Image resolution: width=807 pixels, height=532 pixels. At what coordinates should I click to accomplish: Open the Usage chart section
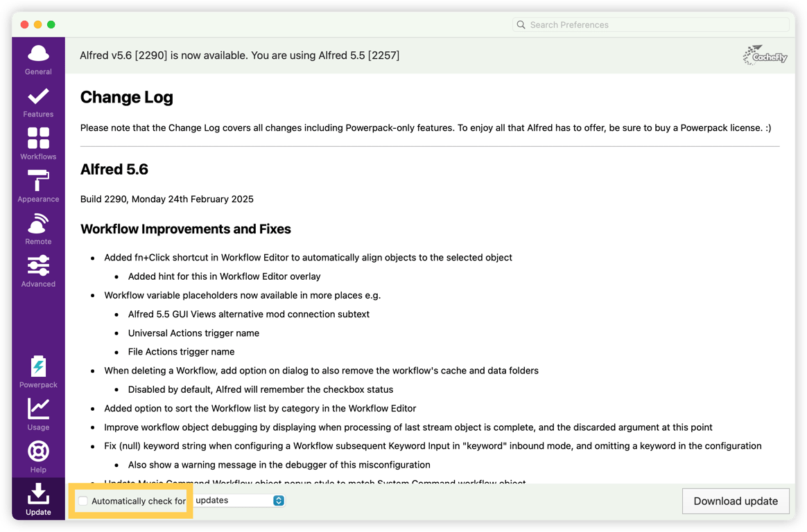click(38, 415)
